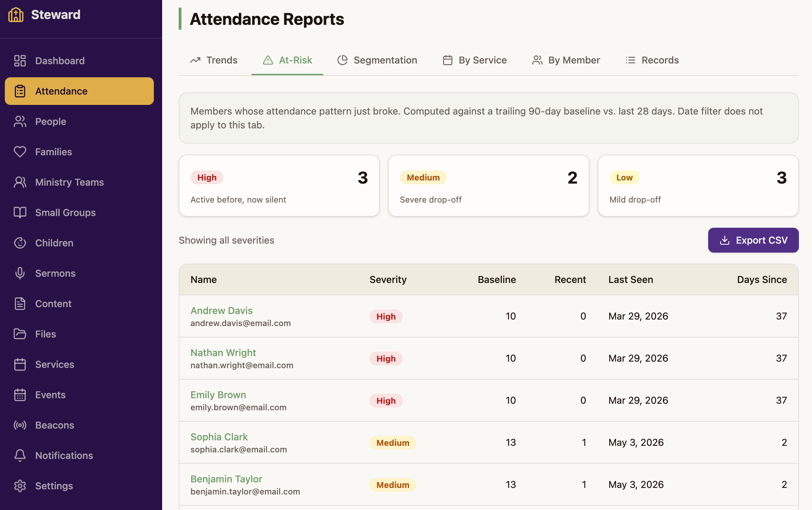Open Nathan Wright's member profile
Image resolution: width=812 pixels, height=510 pixels.
223,353
